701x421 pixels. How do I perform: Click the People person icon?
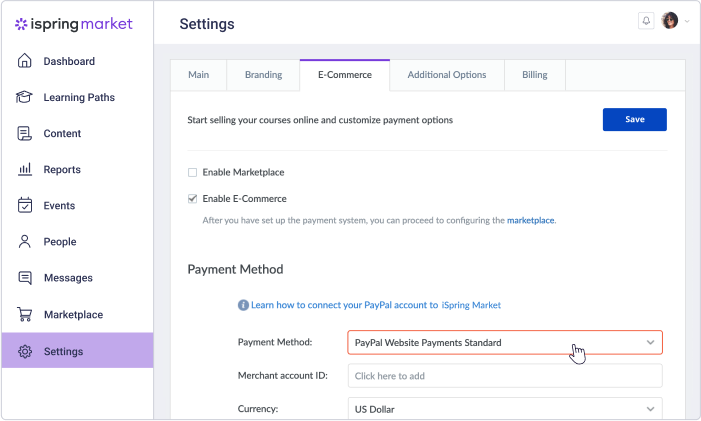pyautogui.click(x=25, y=241)
